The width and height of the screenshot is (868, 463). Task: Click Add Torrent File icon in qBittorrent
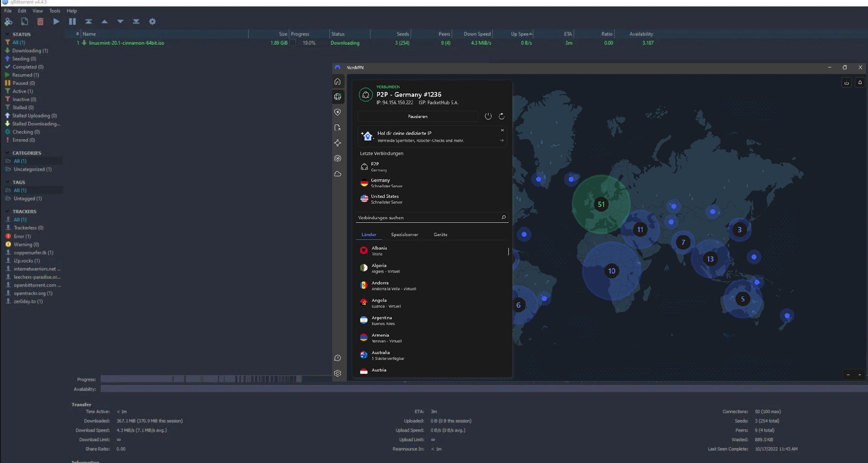pyautogui.click(x=24, y=21)
